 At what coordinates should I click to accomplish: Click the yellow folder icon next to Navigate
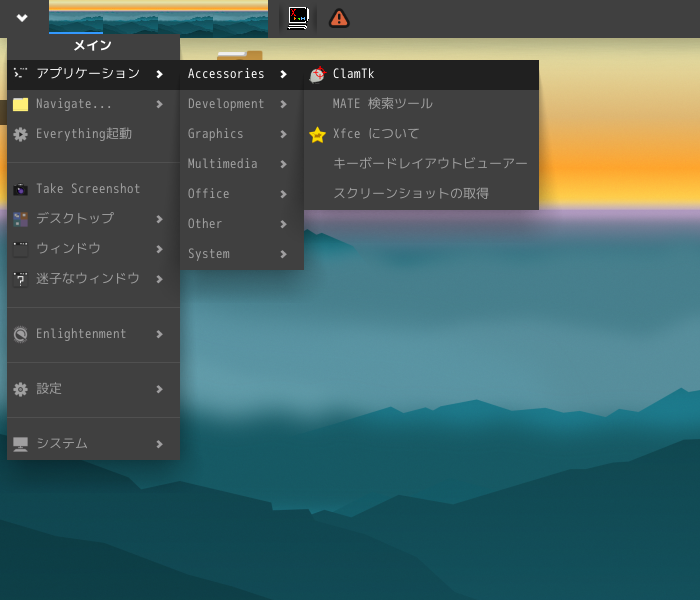coord(21,104)
